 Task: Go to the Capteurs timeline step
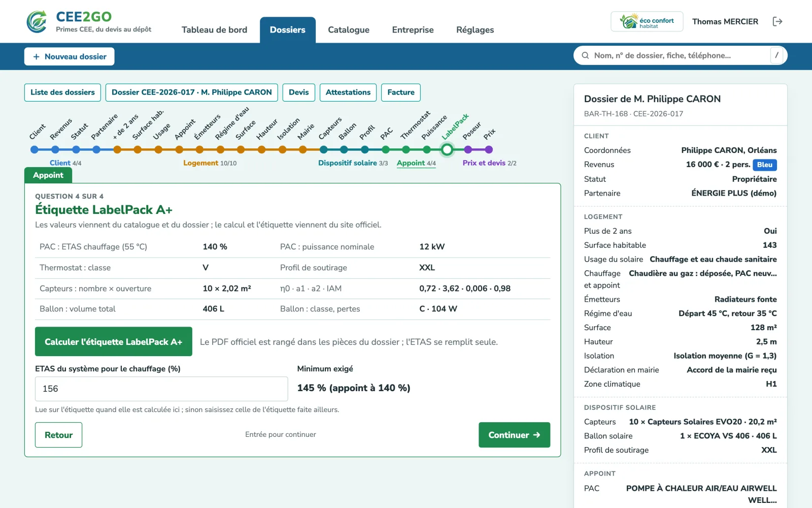tap(324, 149)
